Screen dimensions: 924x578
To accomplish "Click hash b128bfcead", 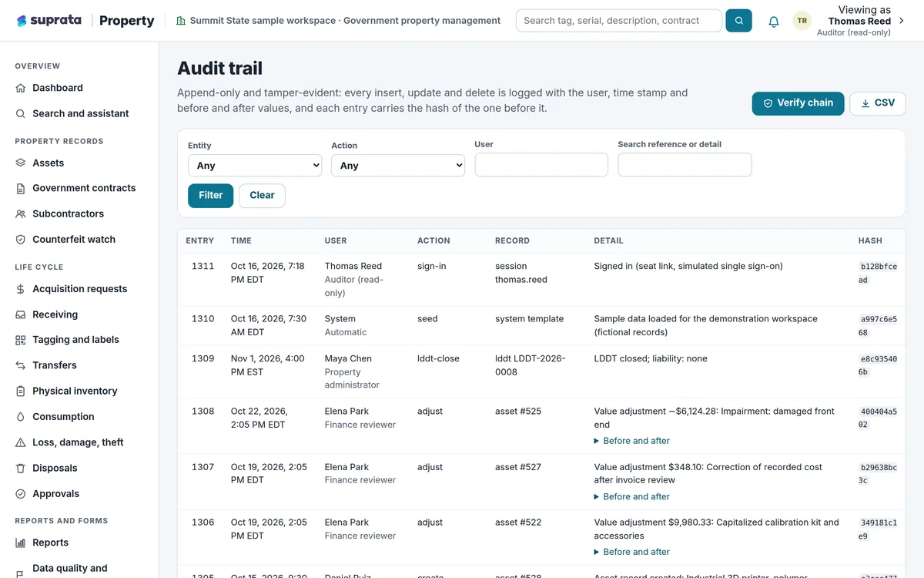I will [x=879, y=273].
